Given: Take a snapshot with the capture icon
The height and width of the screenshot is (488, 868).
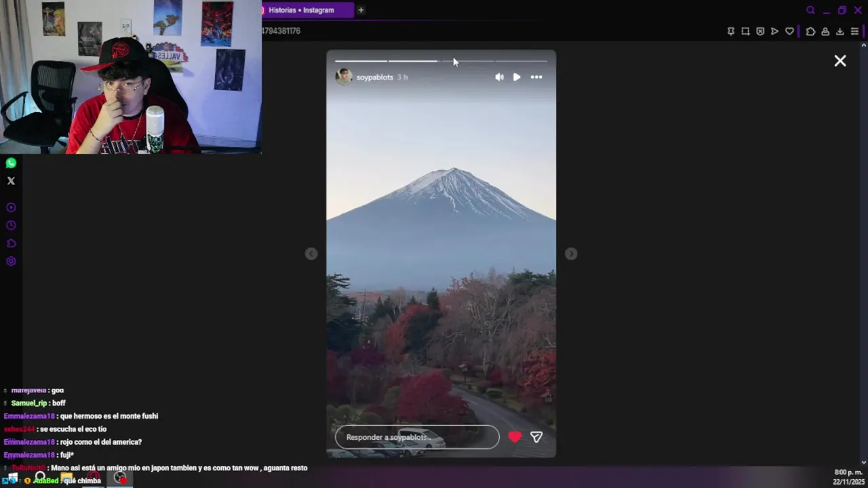Looking at the screenshot, I should click(x=745, y=31).
